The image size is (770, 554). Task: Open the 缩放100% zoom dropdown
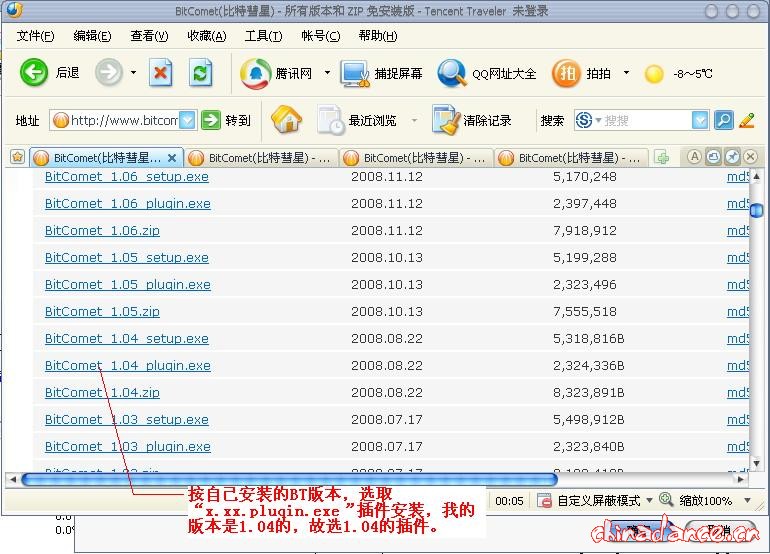coord(744,500)
